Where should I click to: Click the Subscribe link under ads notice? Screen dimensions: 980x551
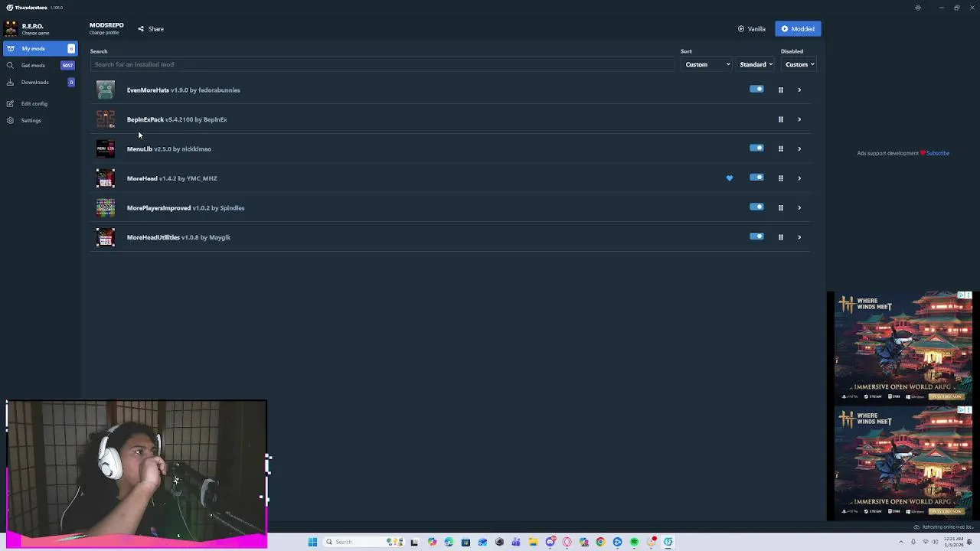click(938, 153)
